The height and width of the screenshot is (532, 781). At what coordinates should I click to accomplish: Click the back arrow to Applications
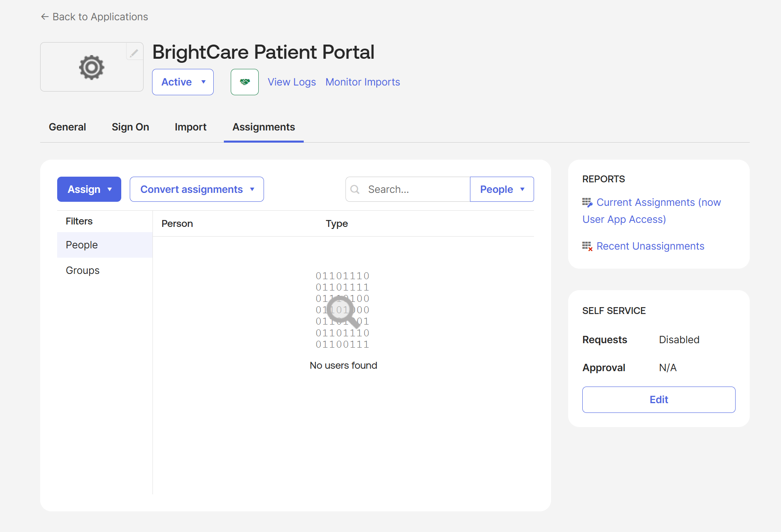[x=45, y=17]
